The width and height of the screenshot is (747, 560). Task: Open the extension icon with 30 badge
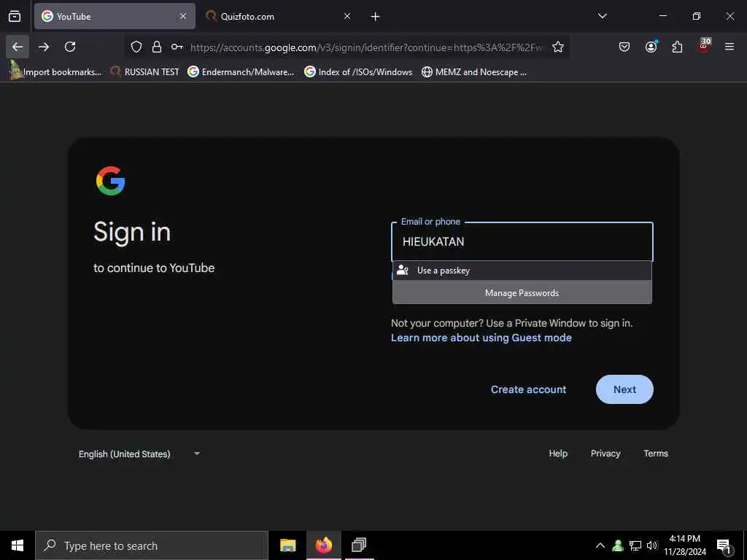coord(704,46)
